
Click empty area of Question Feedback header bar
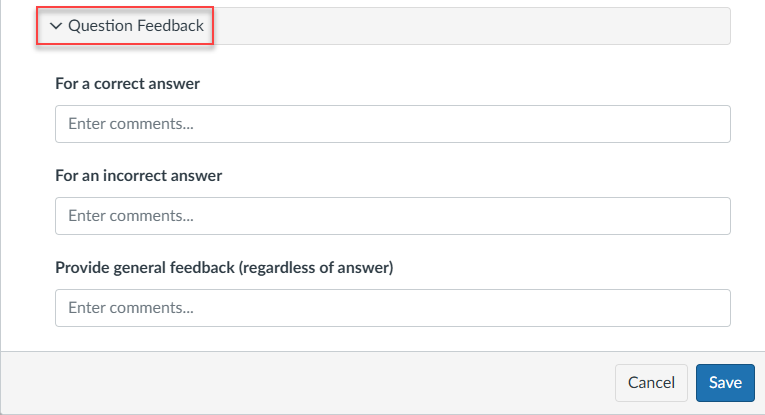[470, 27]
